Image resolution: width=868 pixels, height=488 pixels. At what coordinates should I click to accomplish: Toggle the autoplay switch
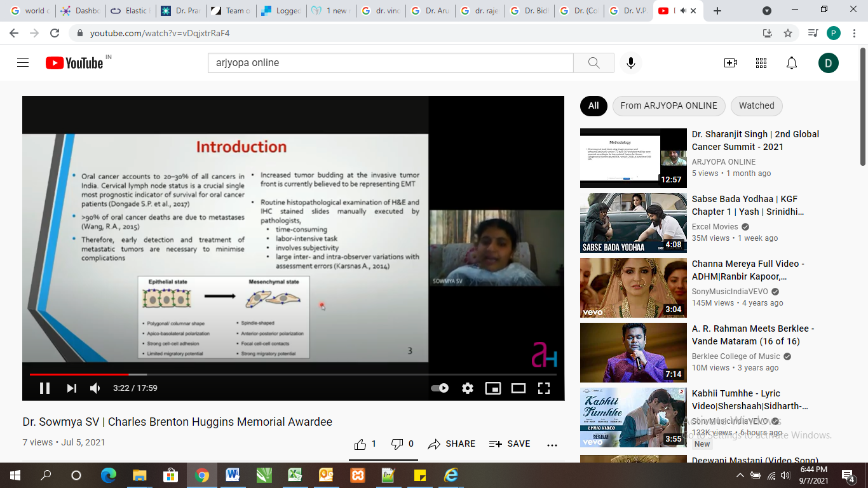440,388
